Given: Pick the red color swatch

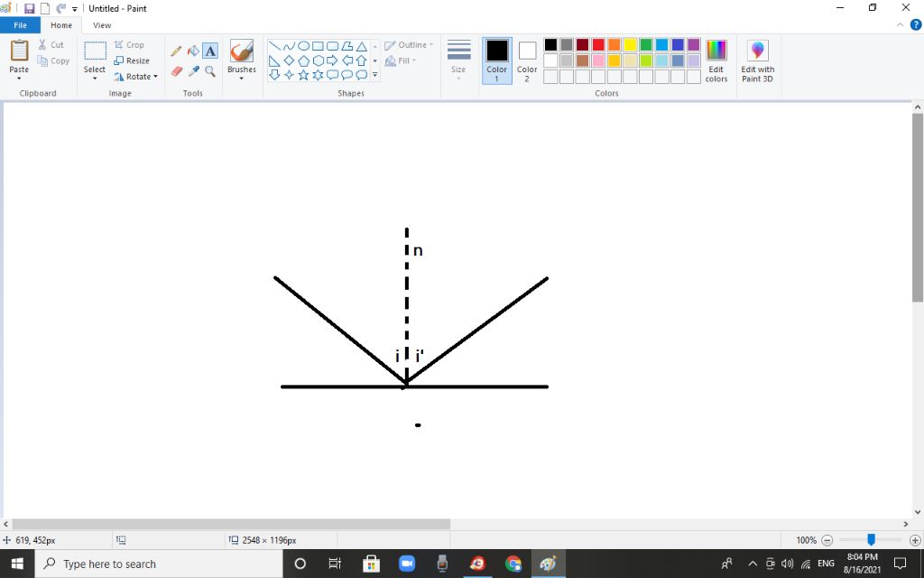Looking at the screenshot, I should [x=598, y=45].
